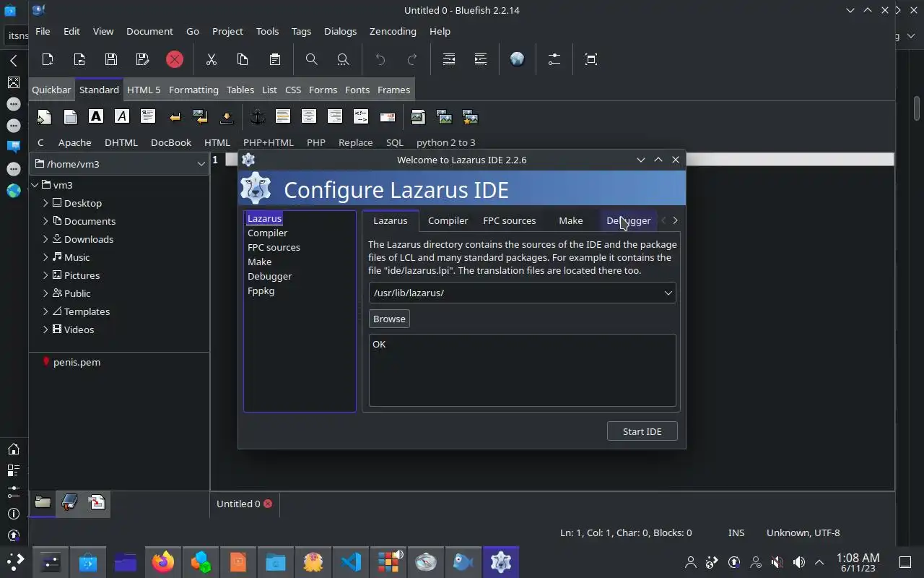Close the Untitled 0 document tab
This screenshot has height=578, width=924.
(268, 504)
